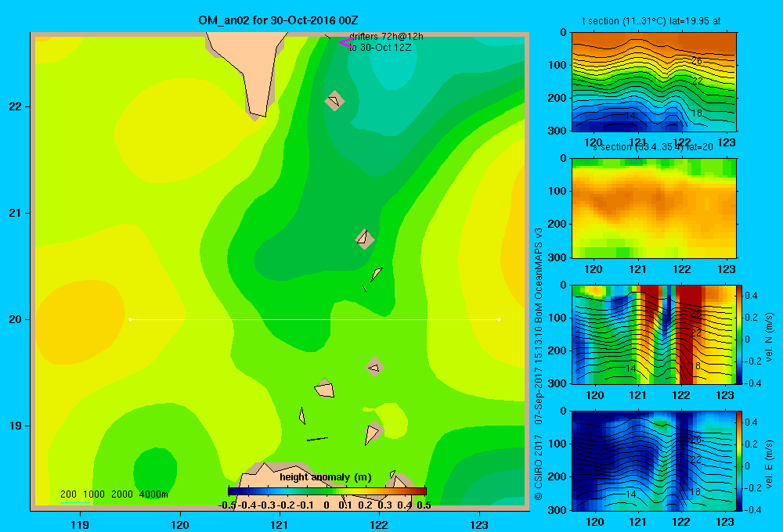
Task: Click the 'vel. N (m/s)' axis label
Action: pyautogui.click(x=769, y=337)
